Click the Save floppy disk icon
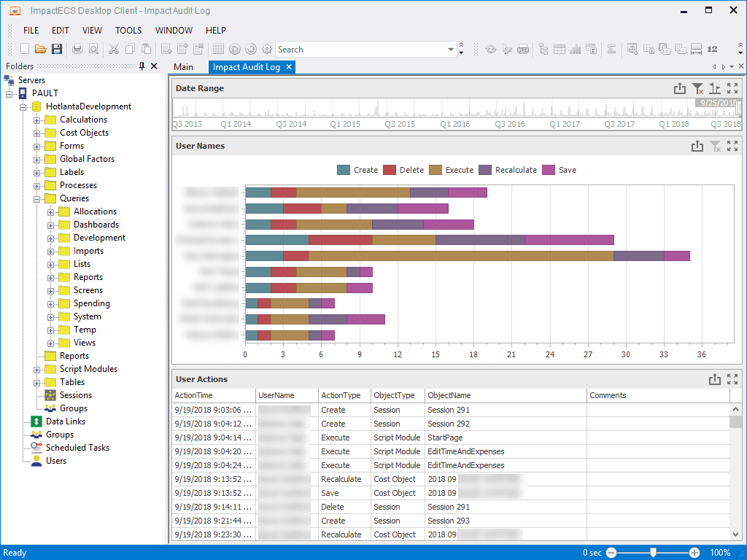This screenshot has width=747, height=560. point(57,49)
